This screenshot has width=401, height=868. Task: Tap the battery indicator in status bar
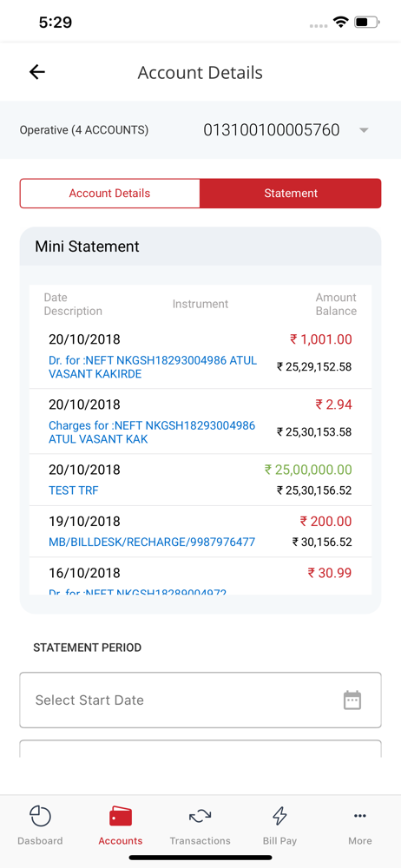(x=366, y=23)
